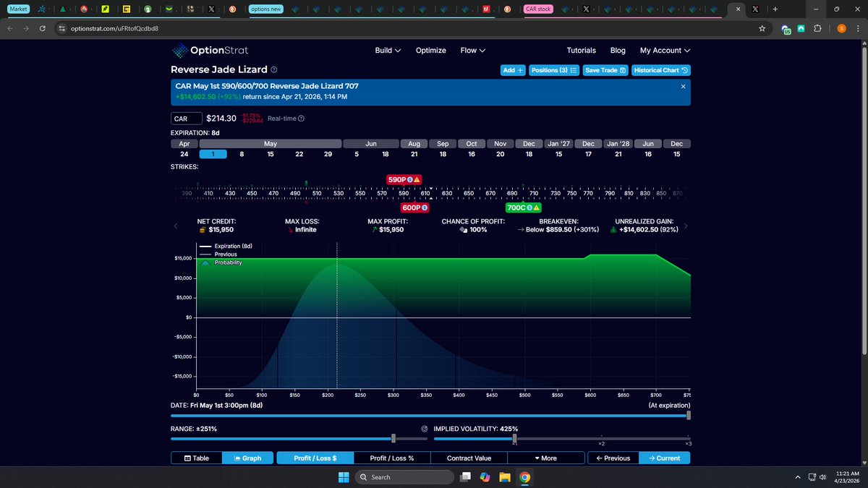Select the Jun 18 expiration date

point(385,154)
